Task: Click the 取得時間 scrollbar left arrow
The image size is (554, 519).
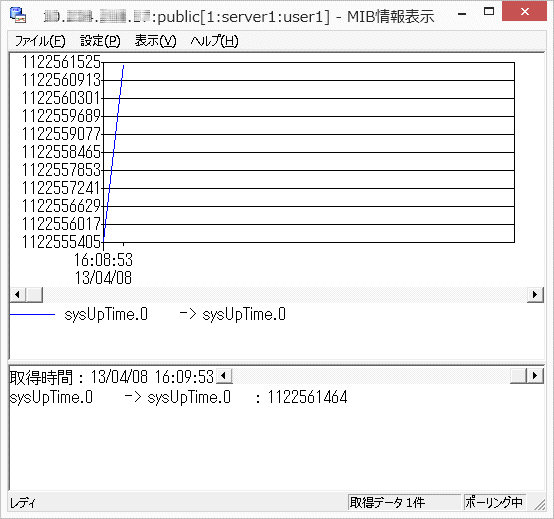Action: pos(224,376)
